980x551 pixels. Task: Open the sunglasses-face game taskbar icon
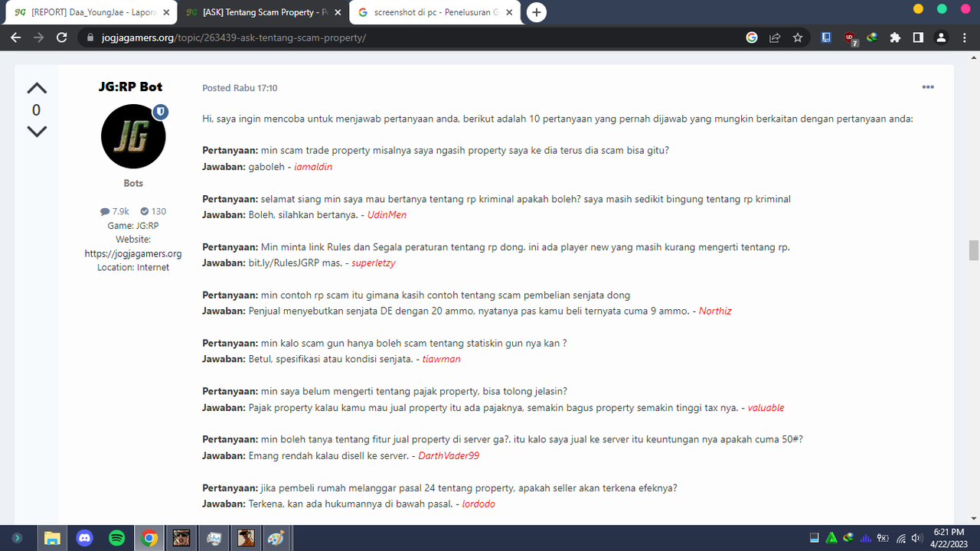pyautogui.click(x=181, y=538)
